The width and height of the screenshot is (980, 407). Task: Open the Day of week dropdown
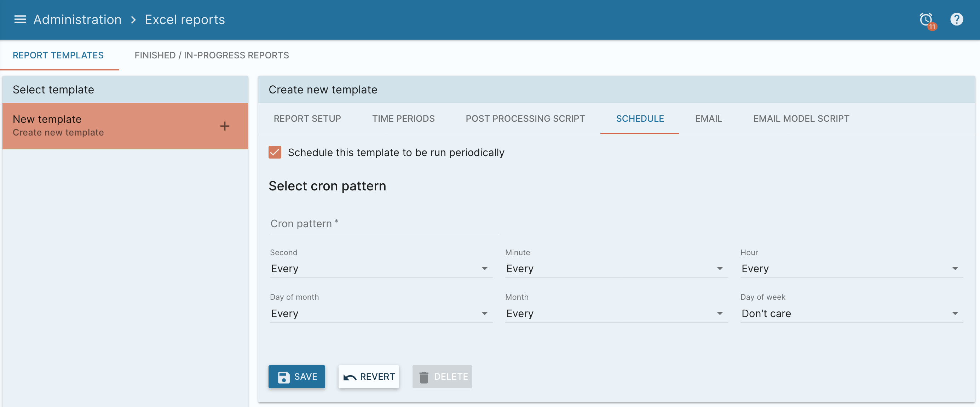point(852,313)
